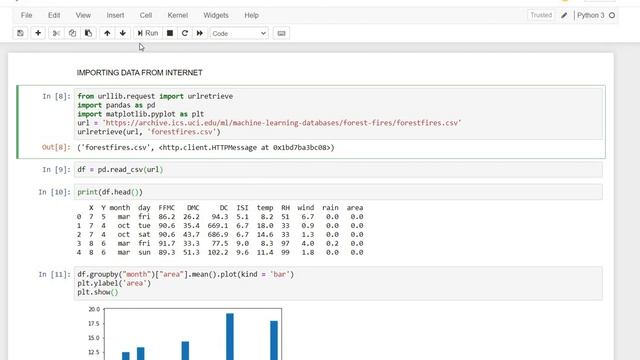Screen dimensions: 640x360
Task: Click the 669.1 value in DC column
Action: point(218,226)
